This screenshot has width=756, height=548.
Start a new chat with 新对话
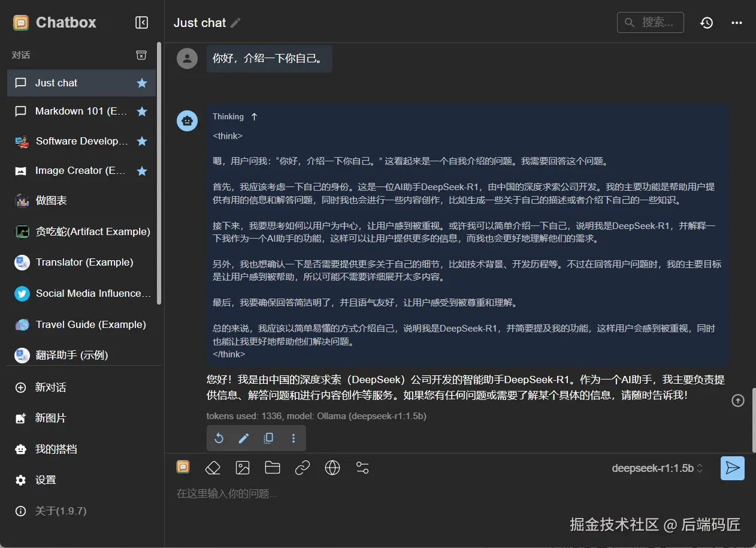coord(81,387)
